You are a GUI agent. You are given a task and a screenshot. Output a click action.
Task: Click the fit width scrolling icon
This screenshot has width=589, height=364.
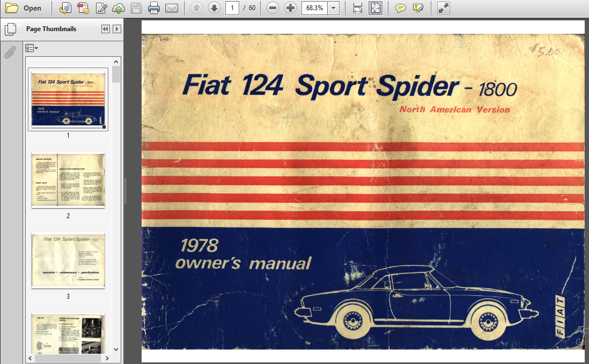(x=358, y=8)
